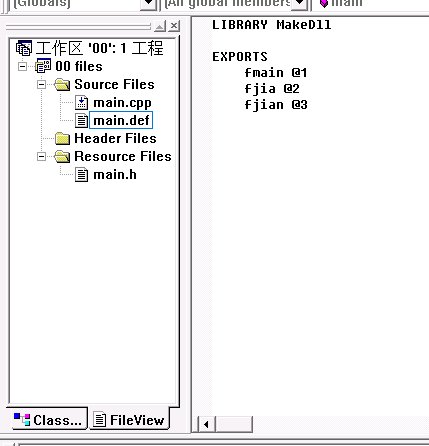Select main.cpp in the file tree

click(122, 103)
